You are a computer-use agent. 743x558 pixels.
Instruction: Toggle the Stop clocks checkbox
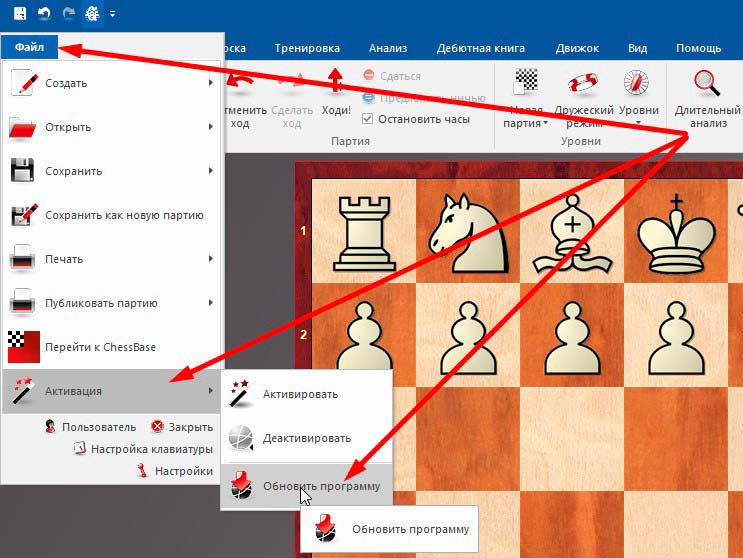[x=368, y=118]
